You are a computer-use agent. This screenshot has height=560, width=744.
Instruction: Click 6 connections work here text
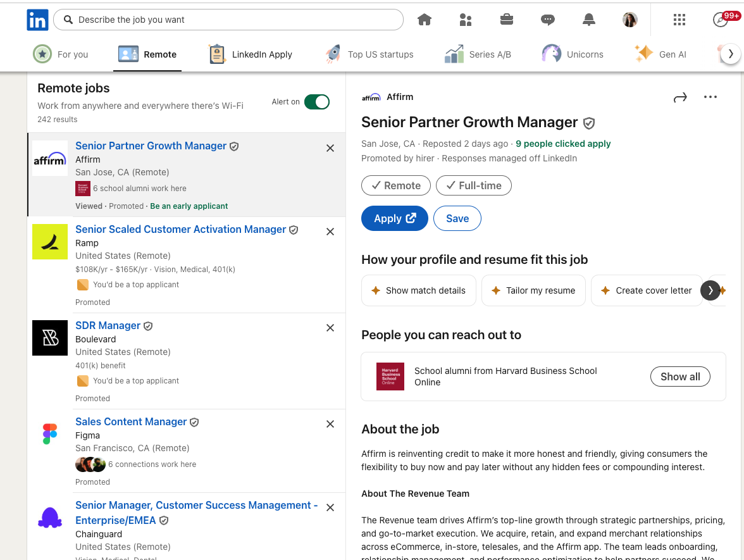[x=152, y=464]
